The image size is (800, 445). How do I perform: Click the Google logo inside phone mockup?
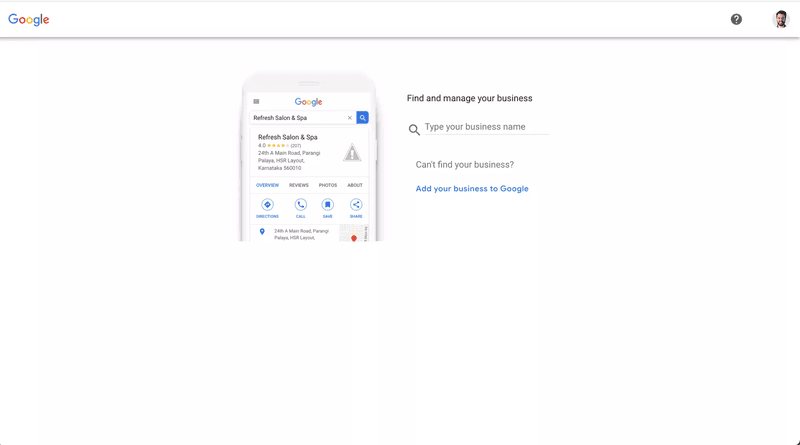(x=309, y=102)
